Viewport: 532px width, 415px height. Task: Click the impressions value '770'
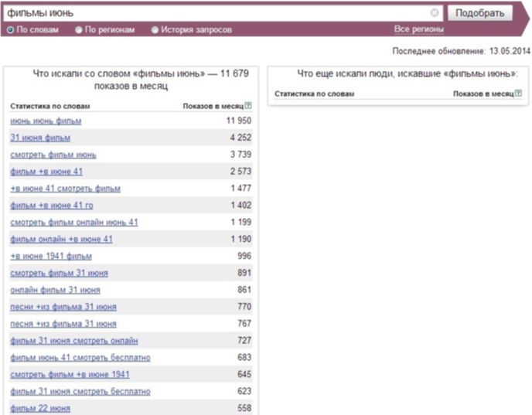(x=244, y=307)
